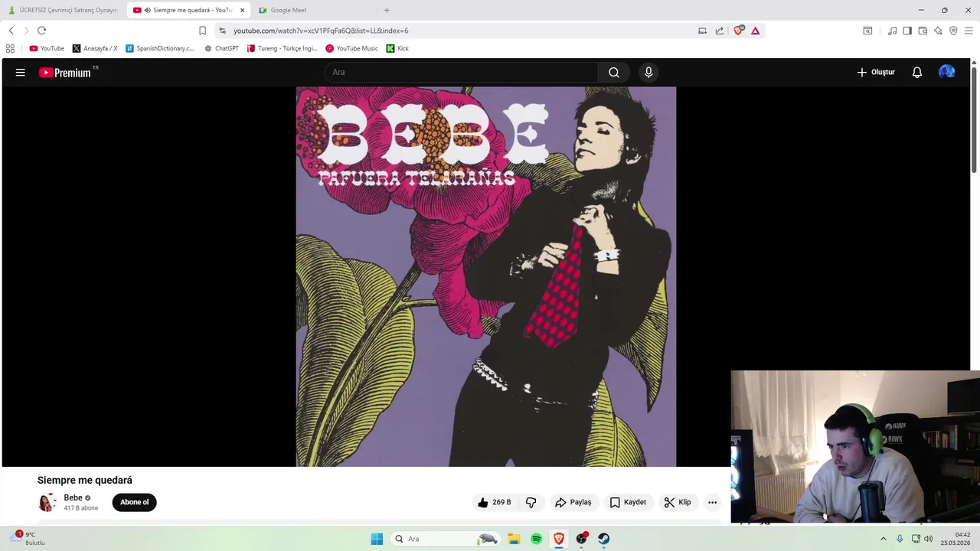Click the Bebe Pafuera Telarañas video player
The width and height of the screenshot is (980, 551).
click(486, 276)
